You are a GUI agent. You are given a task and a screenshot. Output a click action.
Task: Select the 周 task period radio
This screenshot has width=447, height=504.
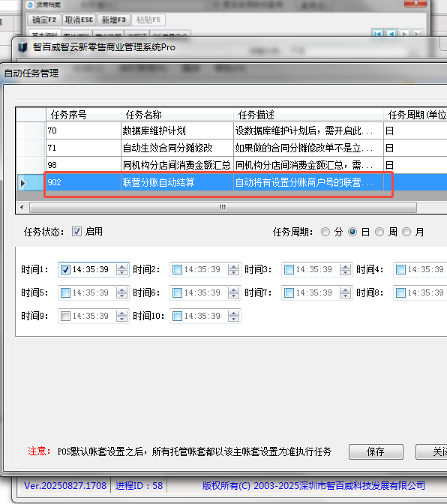click(379, 232)
